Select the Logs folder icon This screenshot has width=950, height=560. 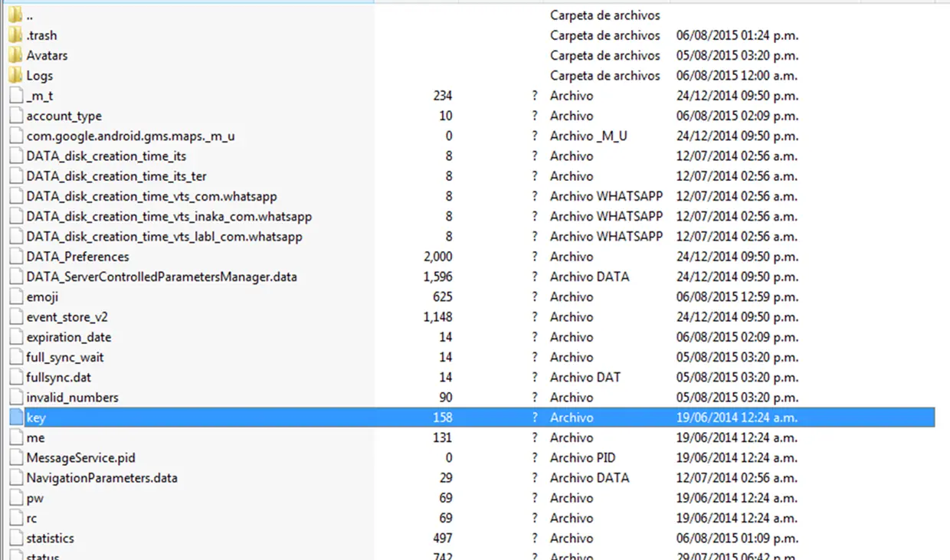(x=16, y=75)
